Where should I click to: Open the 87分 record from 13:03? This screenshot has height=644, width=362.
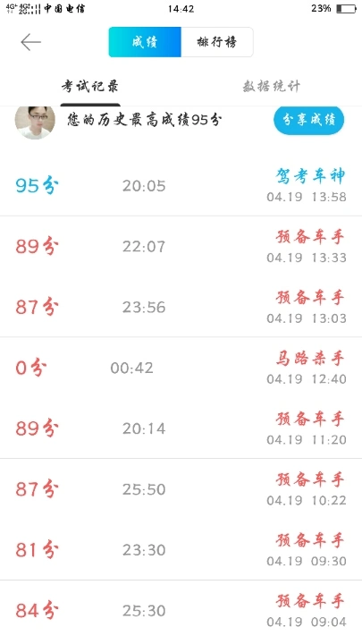tap(181, 307)
